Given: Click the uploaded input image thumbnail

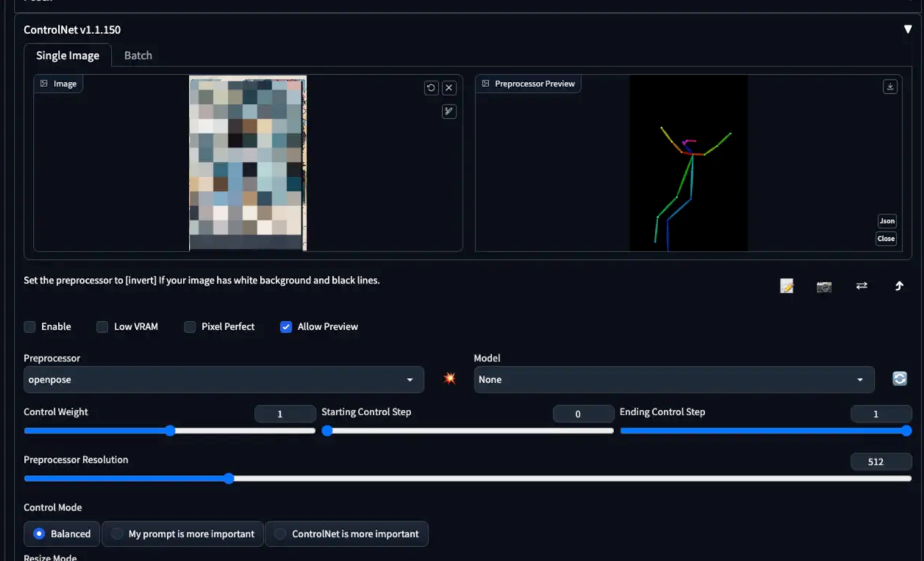Looking at the screenshot, I should [x=248, y=163].
